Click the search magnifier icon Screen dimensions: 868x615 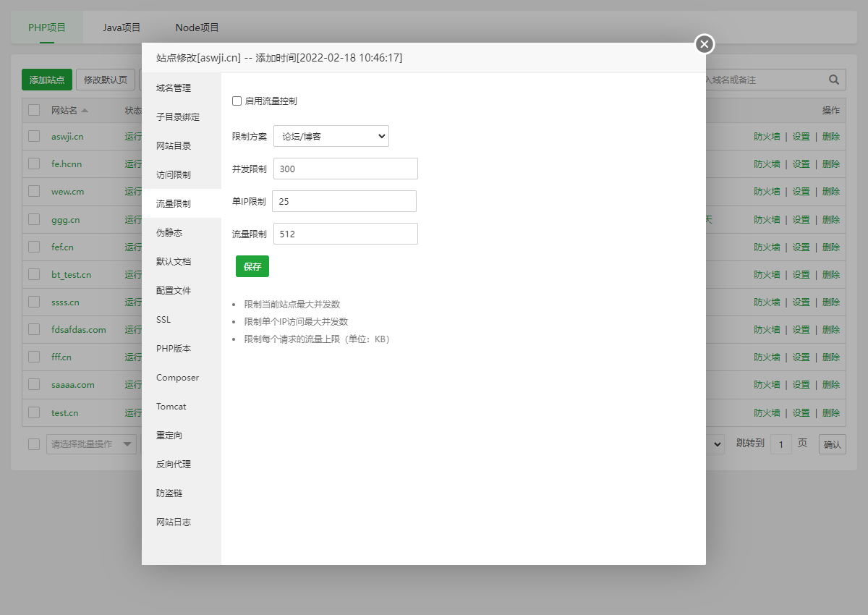(833, 80)
